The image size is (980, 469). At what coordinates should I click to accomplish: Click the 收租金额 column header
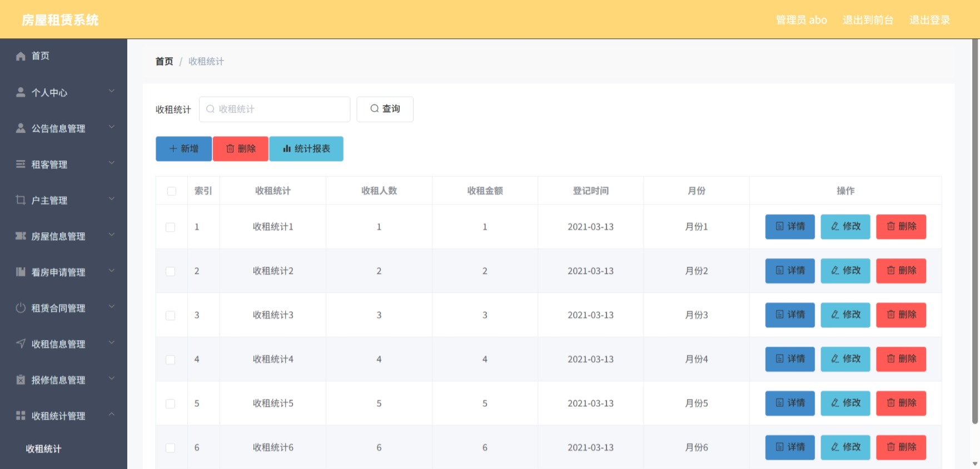[485, 191]
